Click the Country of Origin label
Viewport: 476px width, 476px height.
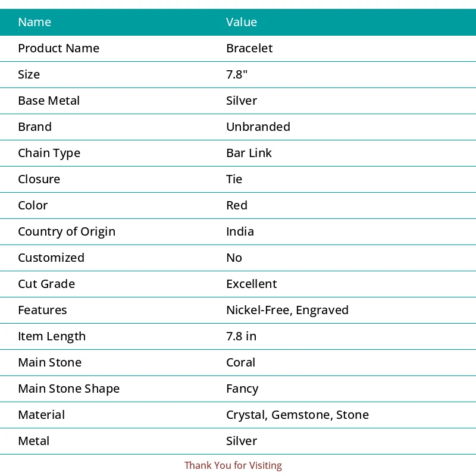point(67,231)
